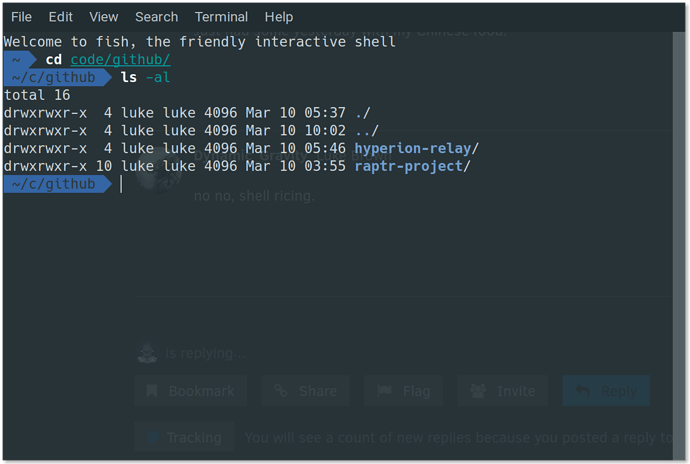Click the bookmark icon in background window

click(x=152, y=390)
